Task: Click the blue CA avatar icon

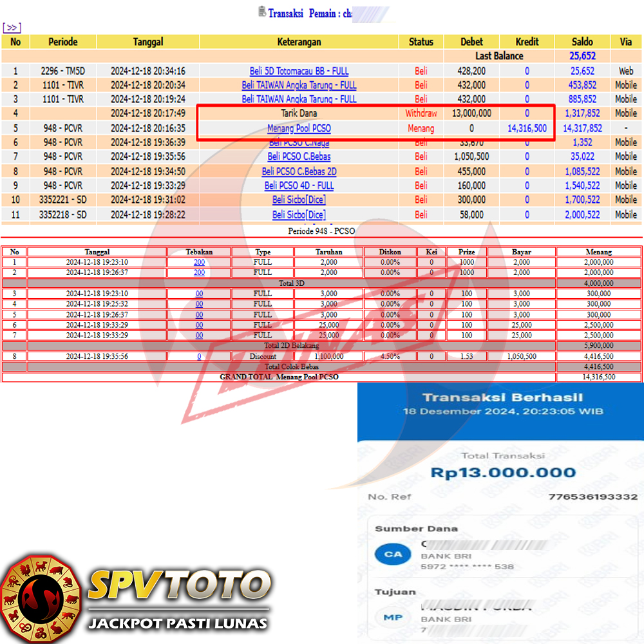Action: 393,554
